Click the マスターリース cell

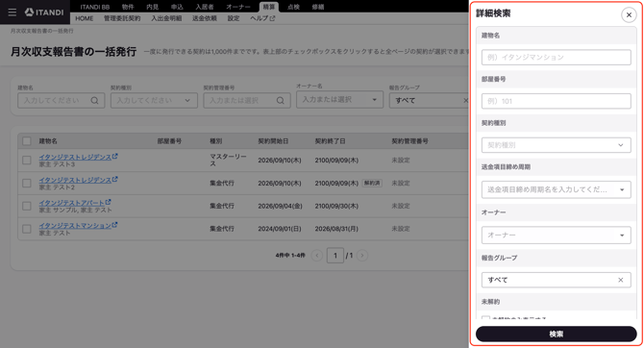(x=228, y=161)
